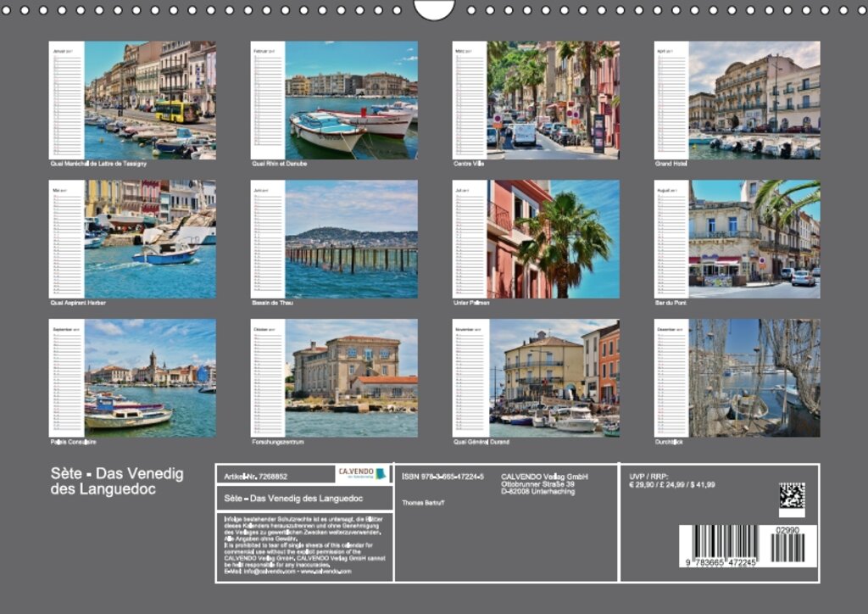The width and height of the screenshot is (868, 614).
Task: Click the ISBN number text
Action: 442,477
